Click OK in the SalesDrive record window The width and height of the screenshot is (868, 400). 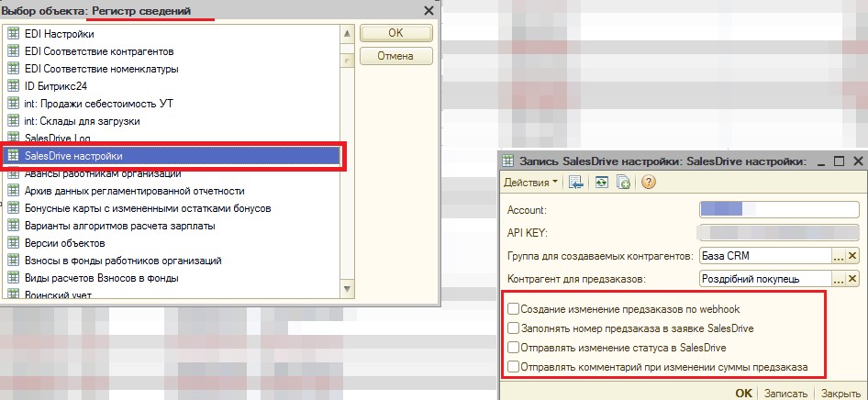743,394
